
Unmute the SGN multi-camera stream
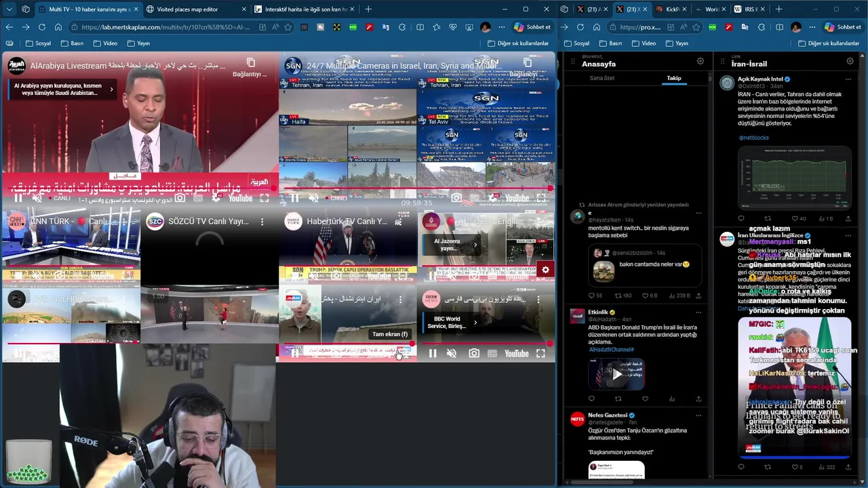tap(313, 199)
